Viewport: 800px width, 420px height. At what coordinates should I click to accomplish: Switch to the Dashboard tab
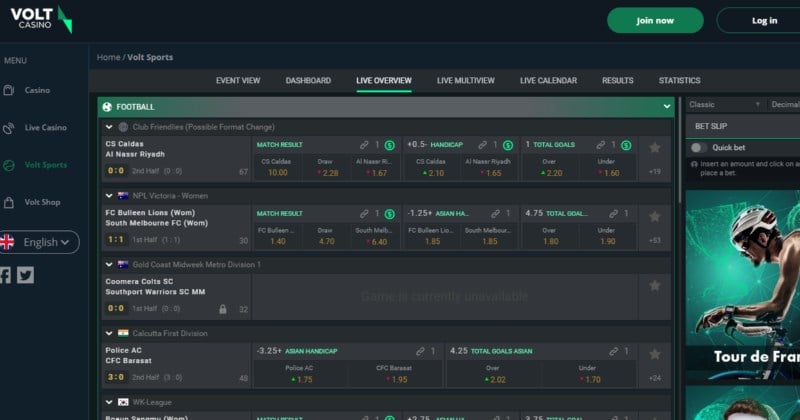pos(308,81)
